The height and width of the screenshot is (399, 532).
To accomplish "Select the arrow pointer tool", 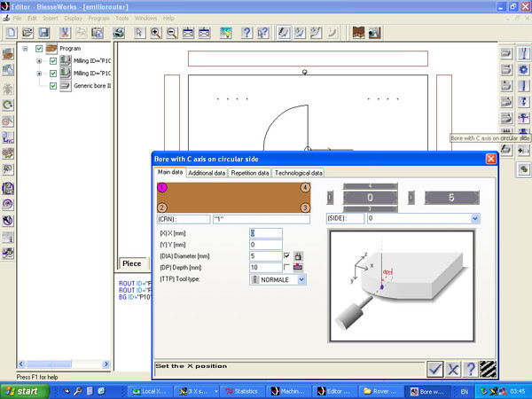I will click(x=139, y=33).
